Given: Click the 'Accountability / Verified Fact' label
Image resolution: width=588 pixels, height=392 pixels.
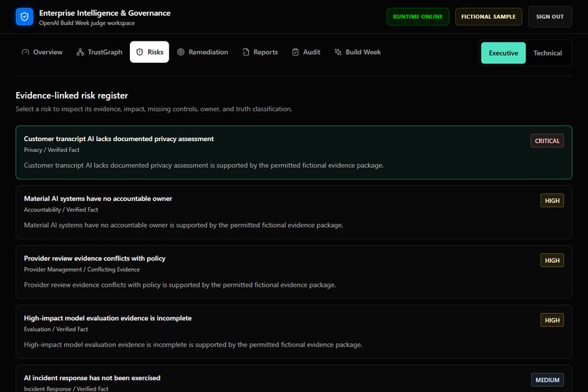Looking at the screenshot, I should [61, 210].
